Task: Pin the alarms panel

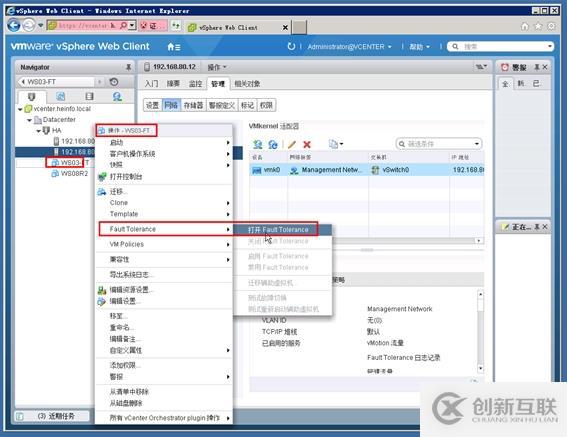Action: tap(537, 67)
